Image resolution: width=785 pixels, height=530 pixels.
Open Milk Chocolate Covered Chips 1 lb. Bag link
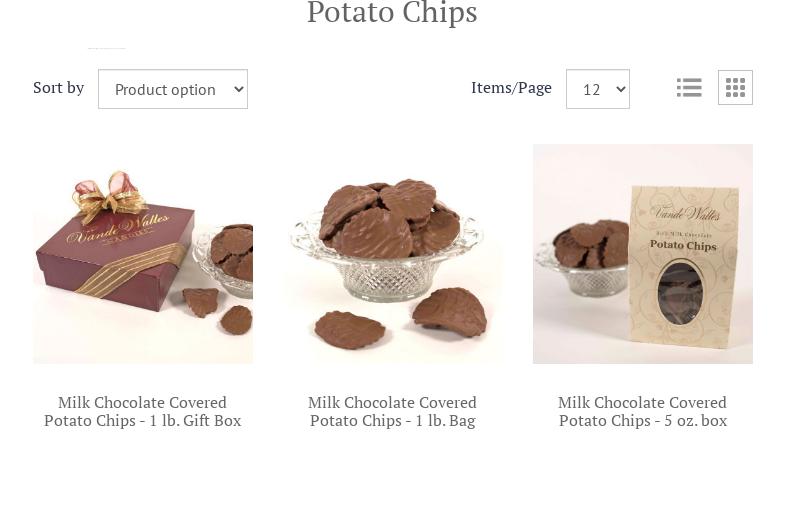[392, 411]
